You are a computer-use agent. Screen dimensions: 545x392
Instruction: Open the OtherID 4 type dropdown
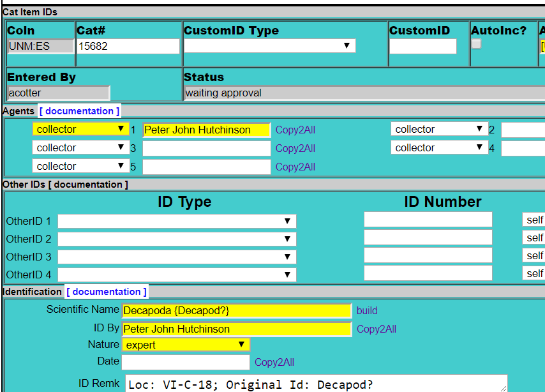tap(177, 275)
